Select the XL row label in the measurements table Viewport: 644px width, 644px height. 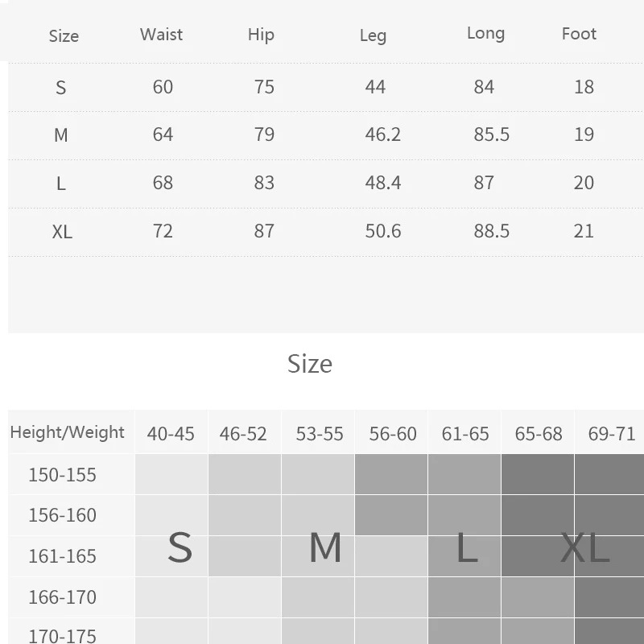pyautogui.click(x=62, y=232)
